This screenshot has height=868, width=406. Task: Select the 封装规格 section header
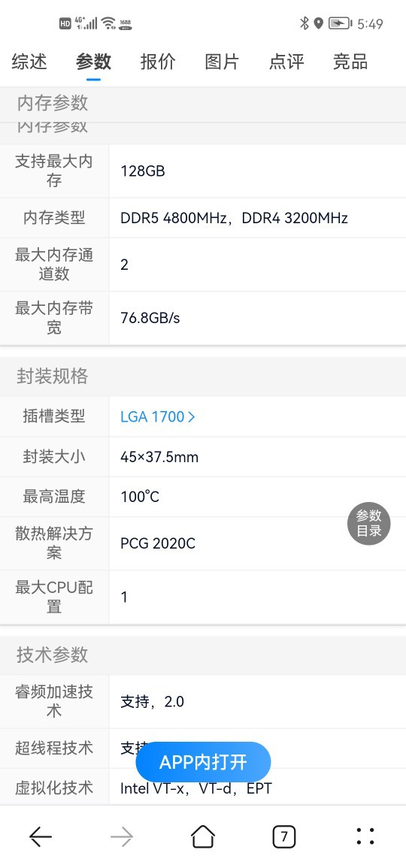click(x=52, y=377)
